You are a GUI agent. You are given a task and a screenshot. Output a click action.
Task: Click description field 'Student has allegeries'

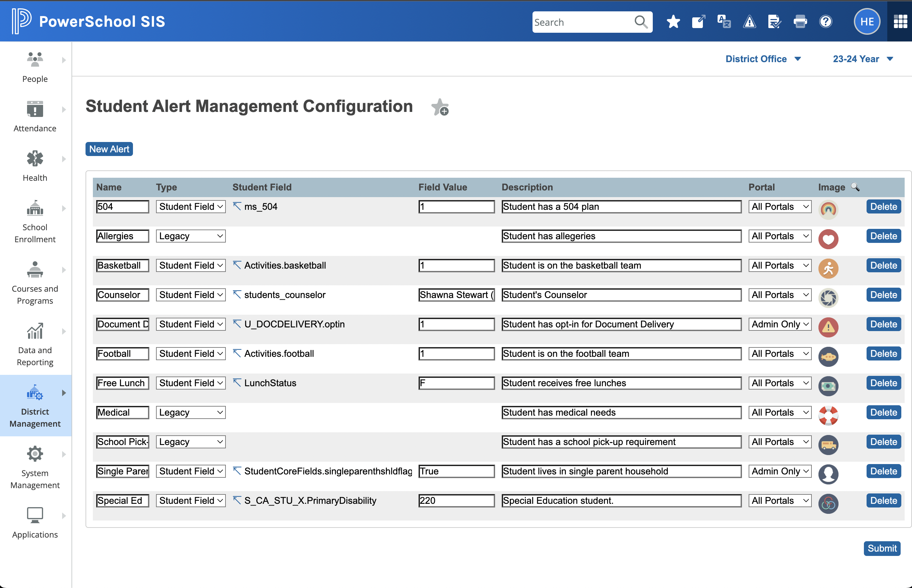pyautogui.click(x=621, y=236)
